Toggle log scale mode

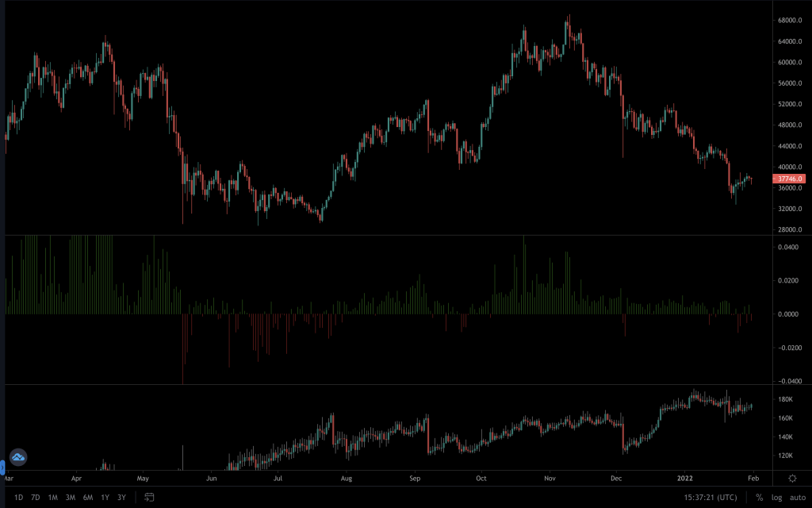click(776, 497)
